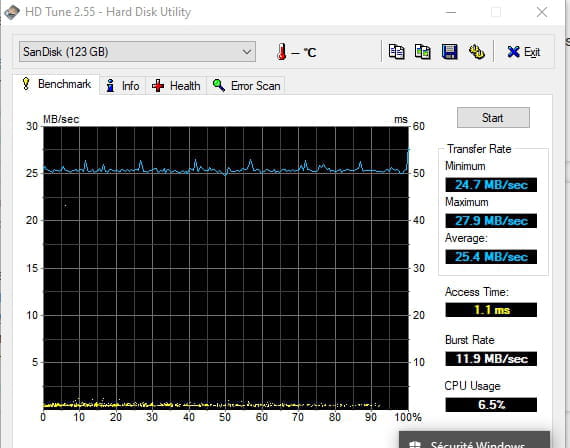This screenshot has width=570, height=448.
Task: Copy screenshot to clipboard icon
Action: coord(423,52)
